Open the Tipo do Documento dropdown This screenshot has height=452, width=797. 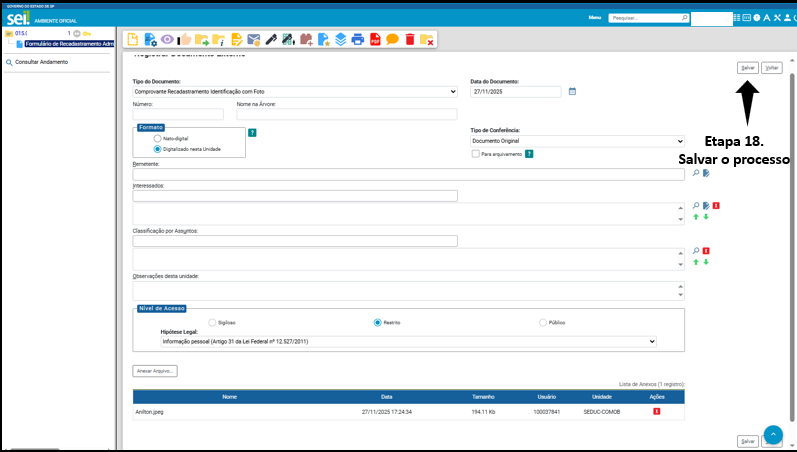coord(295,91)
